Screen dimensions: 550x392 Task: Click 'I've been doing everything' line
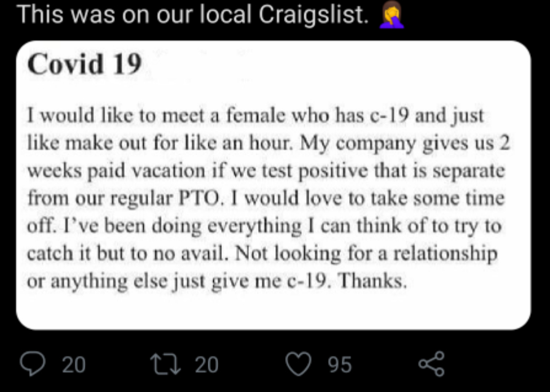[x=182, y=226]
